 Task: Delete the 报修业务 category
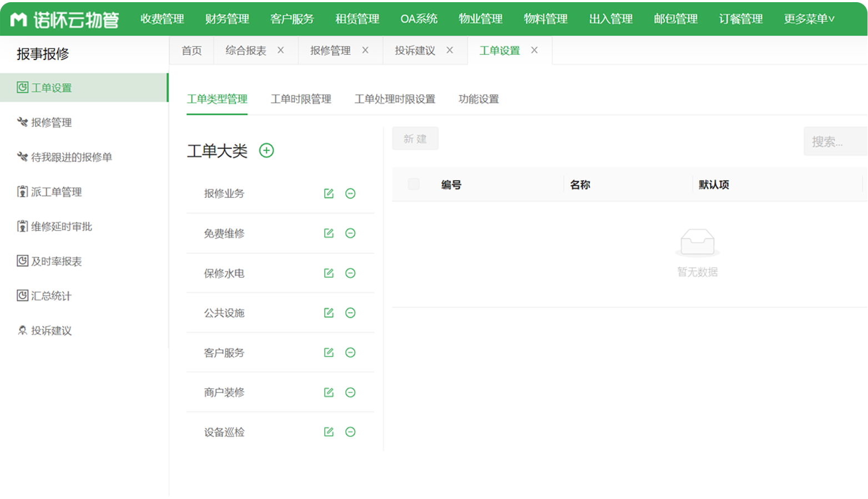point(350,194)
